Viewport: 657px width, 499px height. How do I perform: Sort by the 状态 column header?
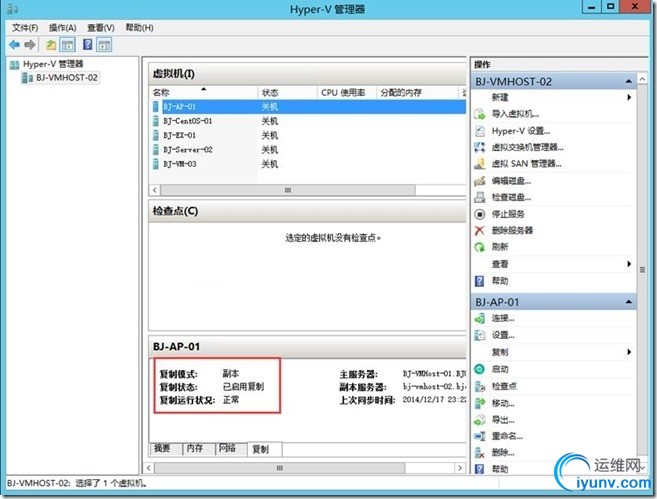(x=287, y=93)
